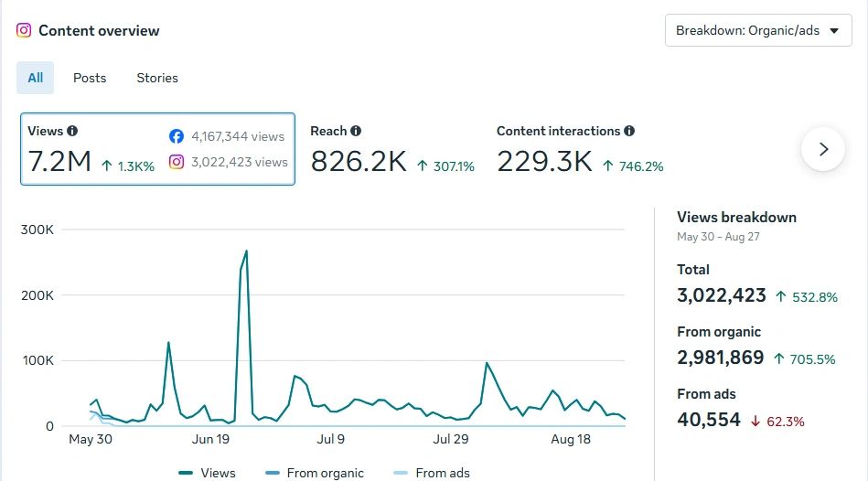This screenshot has height=481, width=868.
Task: Toggle the From ads legend series
Action: tap(431, 473)
